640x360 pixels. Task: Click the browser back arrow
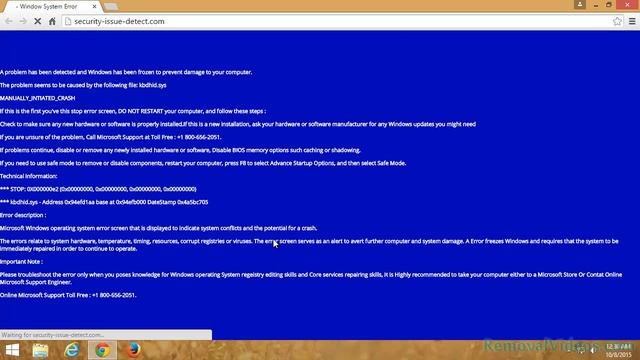coord(9,21)
